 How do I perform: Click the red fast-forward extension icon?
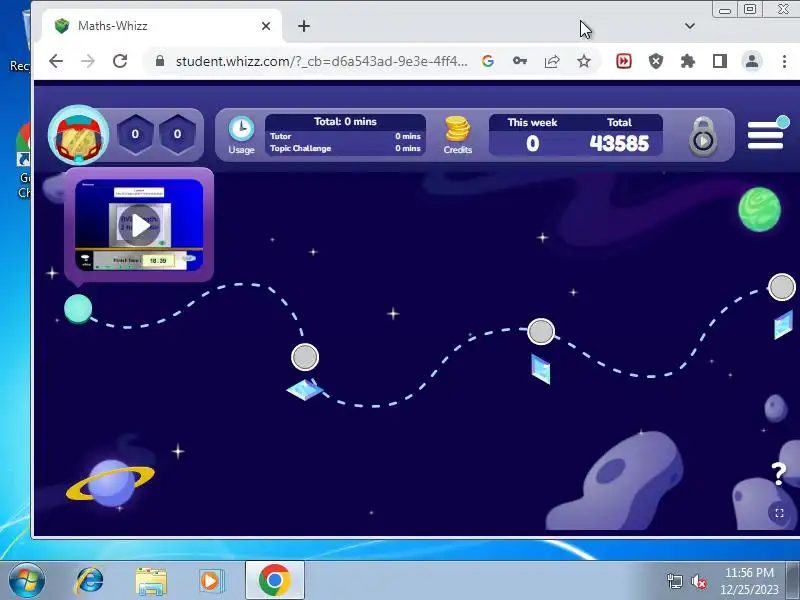coord(623,61)
